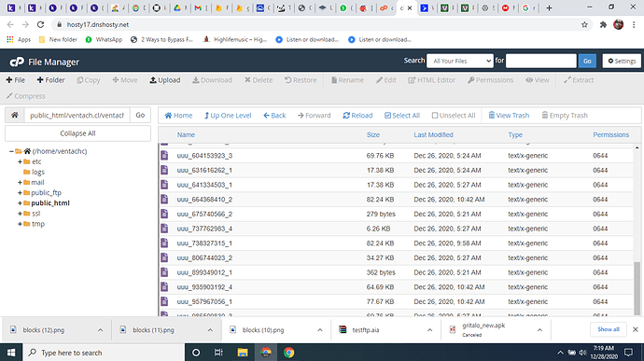Image resolution: width=644 pixels, height=361 pixels.
Task: Reload the file listing
Action: pyautogui.click(x=357, y=116)
